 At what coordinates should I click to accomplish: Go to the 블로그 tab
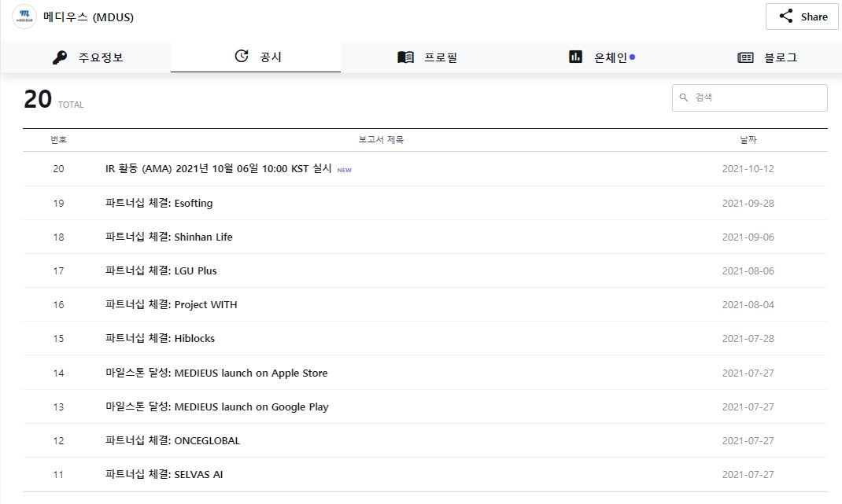tap(766, 57)
